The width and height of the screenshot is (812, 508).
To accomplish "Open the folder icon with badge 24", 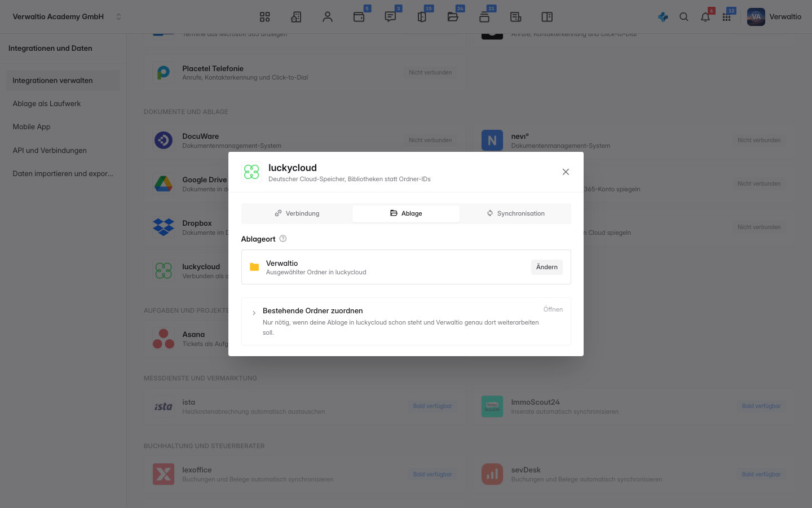I will (x=453, y=17).
